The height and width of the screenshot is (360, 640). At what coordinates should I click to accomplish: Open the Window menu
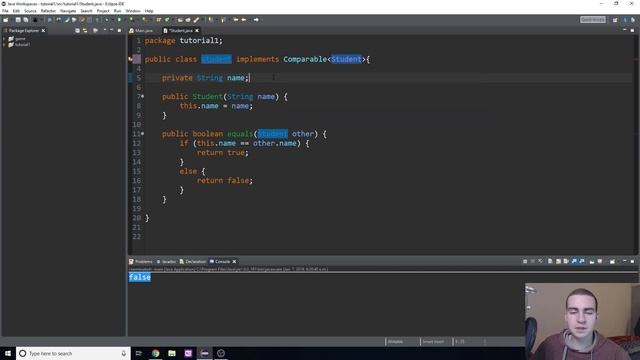point(133,11)
